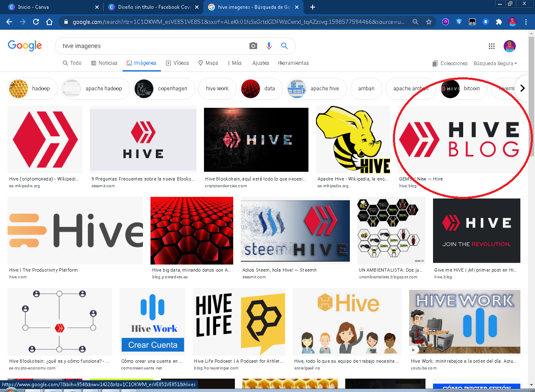Close the Inicio - Canva tab
535x392 pixels.
(x=97, y=7)
